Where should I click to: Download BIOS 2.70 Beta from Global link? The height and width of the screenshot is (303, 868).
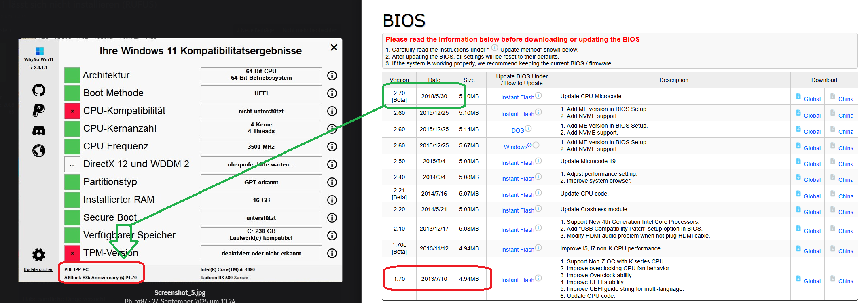812,99
